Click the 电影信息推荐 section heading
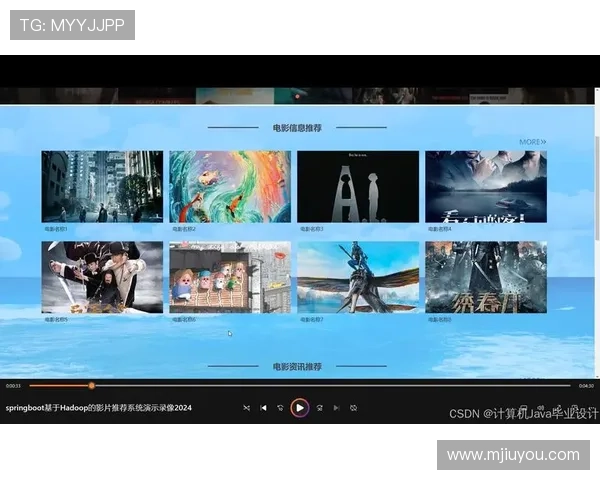This screenshot has height=480, width=600. 297,128
